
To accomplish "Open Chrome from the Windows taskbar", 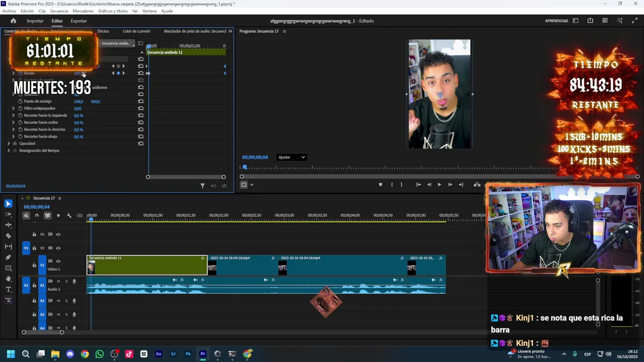I will [85, 354].
